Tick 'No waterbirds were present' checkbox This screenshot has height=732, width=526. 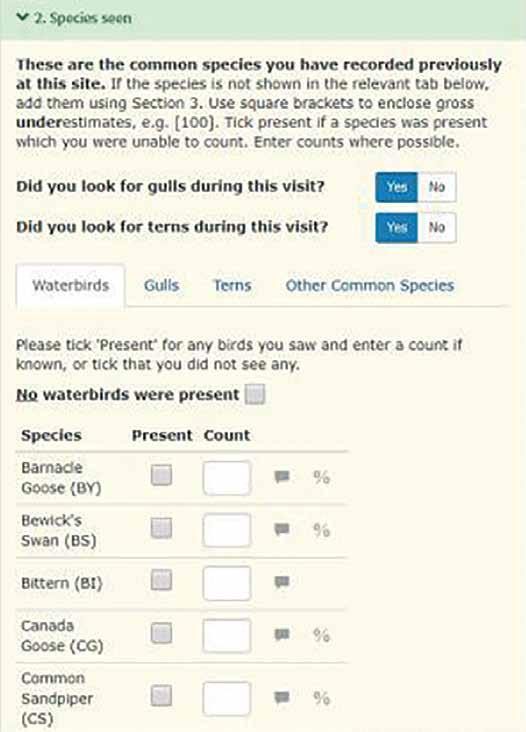[255, 394]
